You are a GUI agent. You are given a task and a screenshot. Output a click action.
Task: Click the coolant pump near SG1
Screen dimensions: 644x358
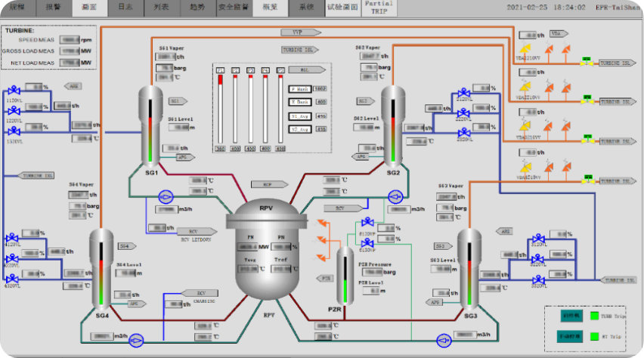[166, 196]
